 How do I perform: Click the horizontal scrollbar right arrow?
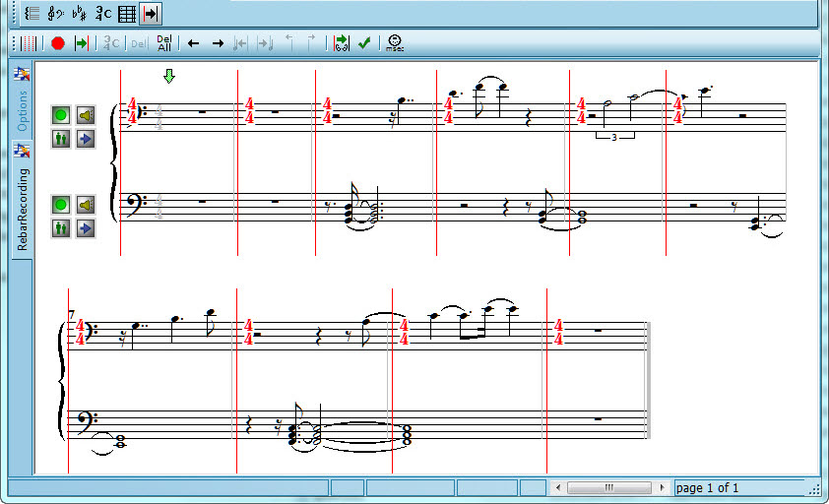(663, 488)
